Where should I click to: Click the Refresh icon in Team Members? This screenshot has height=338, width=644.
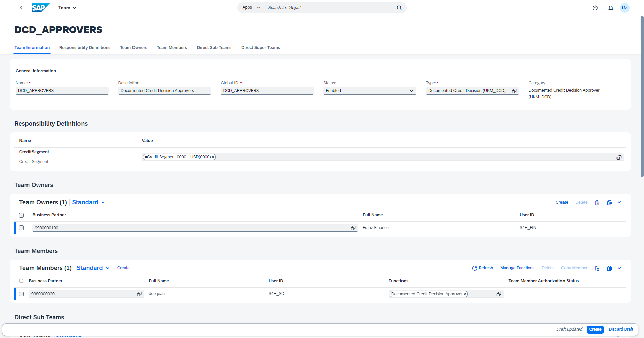tap(474, 268)
